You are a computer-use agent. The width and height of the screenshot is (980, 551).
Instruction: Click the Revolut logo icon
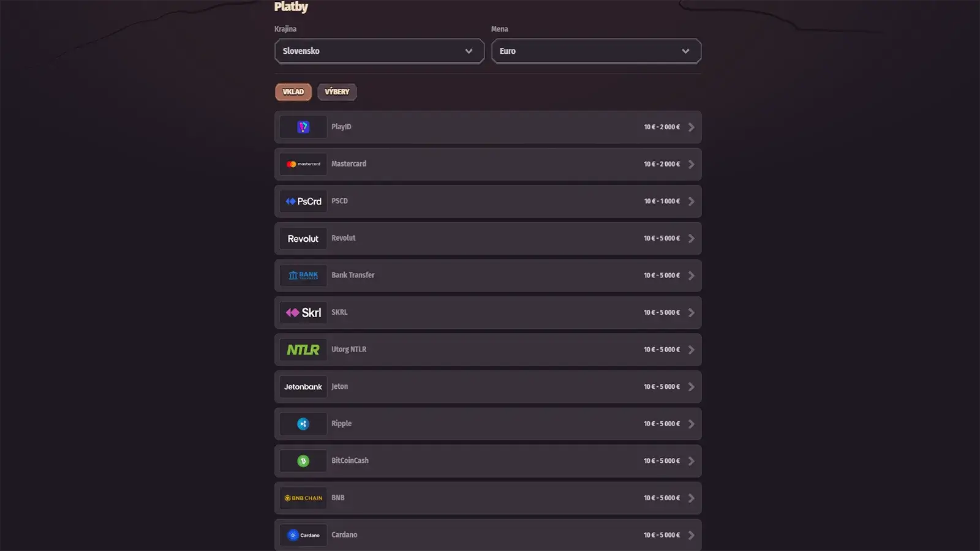[303, 239]
